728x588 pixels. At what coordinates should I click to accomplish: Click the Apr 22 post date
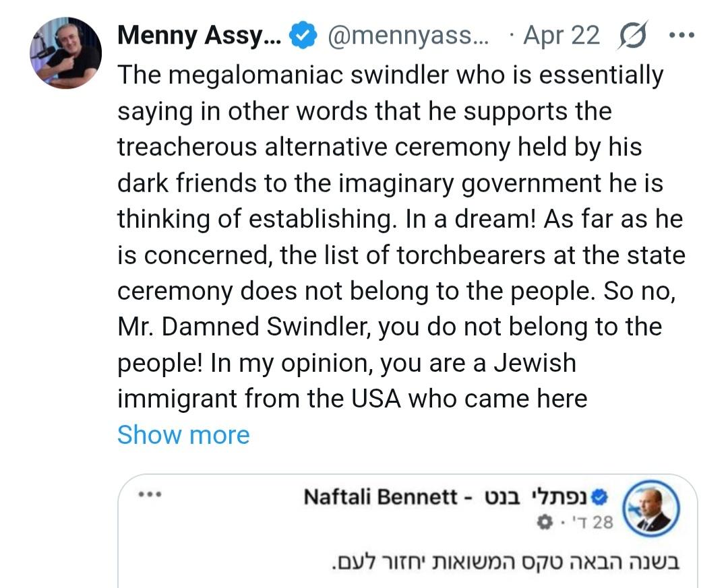pyautogui.click(x=561, y=36)
